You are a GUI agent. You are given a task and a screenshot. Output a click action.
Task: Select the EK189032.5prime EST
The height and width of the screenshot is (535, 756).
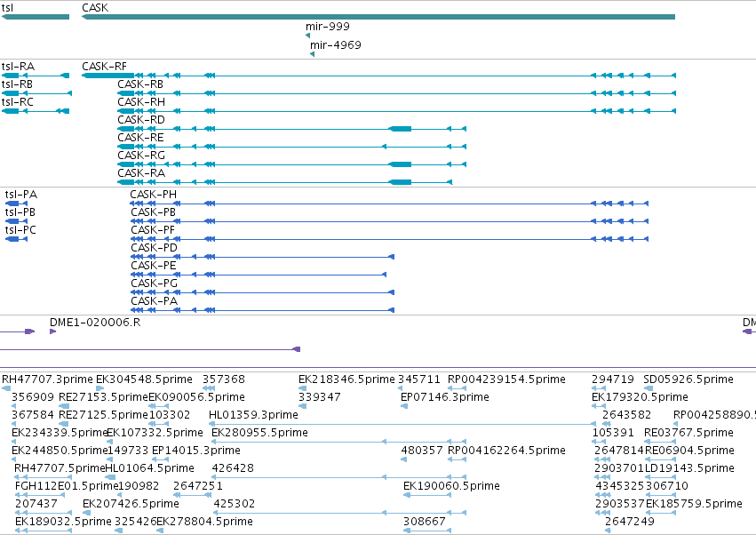pyautogui.click(x=44, y=531)
